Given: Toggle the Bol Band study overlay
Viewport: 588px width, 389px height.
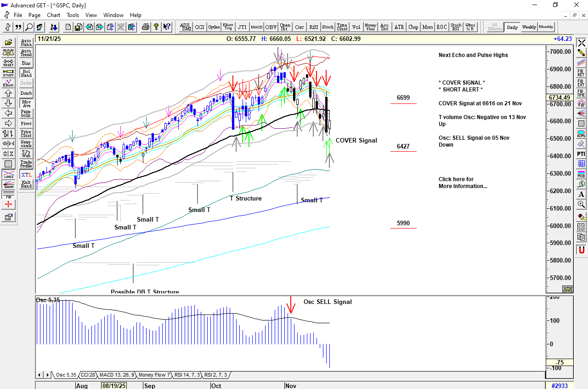Looking at the screenshot, I should (26, 73).
